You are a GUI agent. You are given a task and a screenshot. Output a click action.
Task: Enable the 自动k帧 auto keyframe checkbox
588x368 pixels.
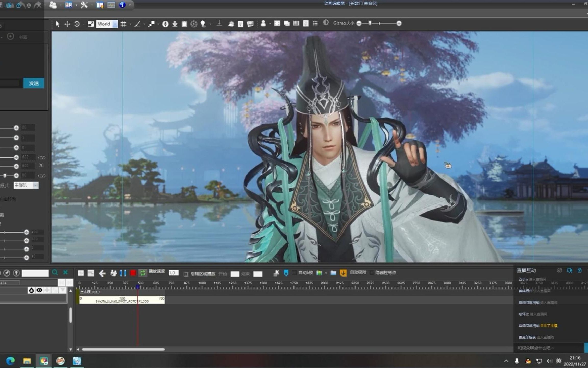[x=294, y=273]
